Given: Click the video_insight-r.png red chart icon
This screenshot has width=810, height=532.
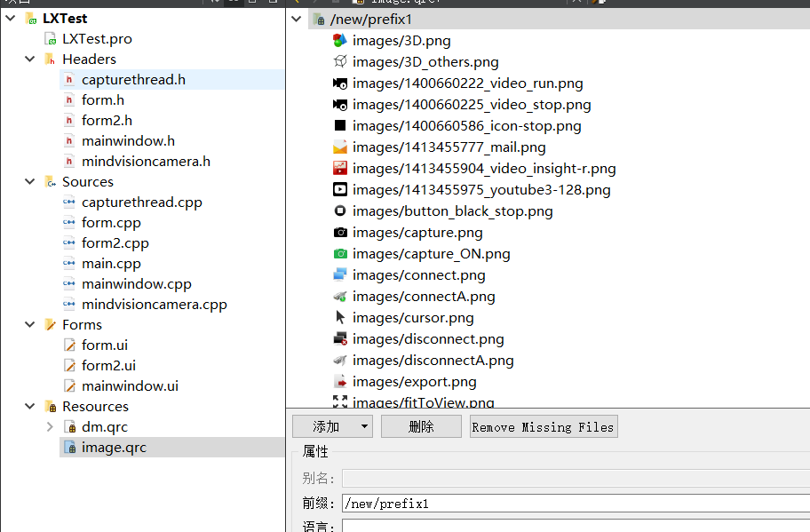Looking at the screenshot, I should tap(340, 169).
